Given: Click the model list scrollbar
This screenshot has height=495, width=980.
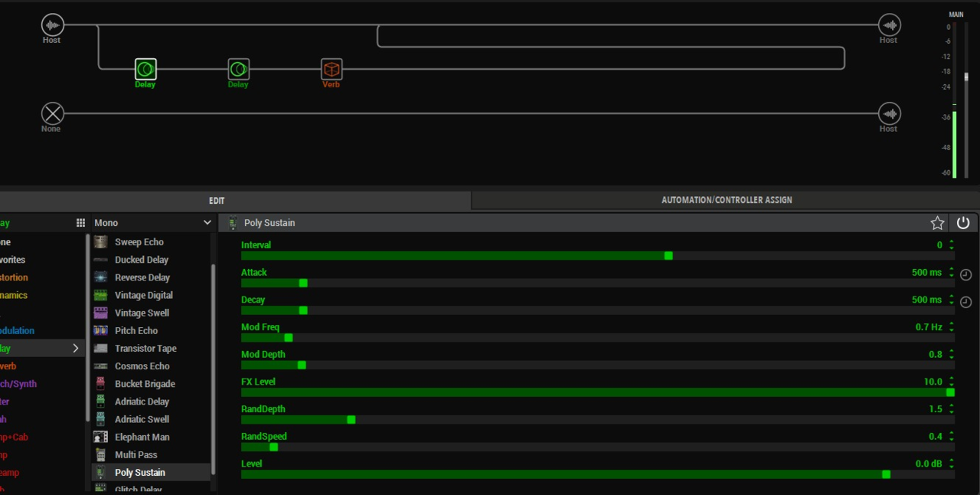Looking at the screenshot, I should point(213,368).
